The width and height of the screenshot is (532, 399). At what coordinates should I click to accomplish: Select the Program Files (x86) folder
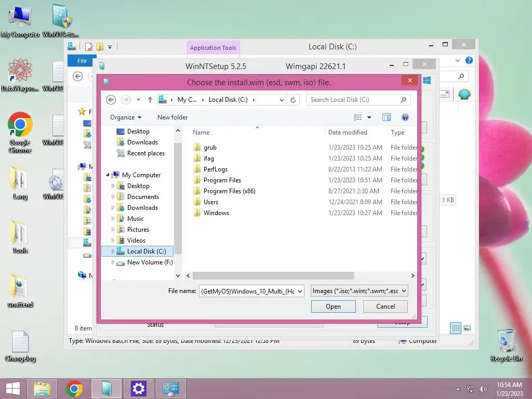(229, 191)
